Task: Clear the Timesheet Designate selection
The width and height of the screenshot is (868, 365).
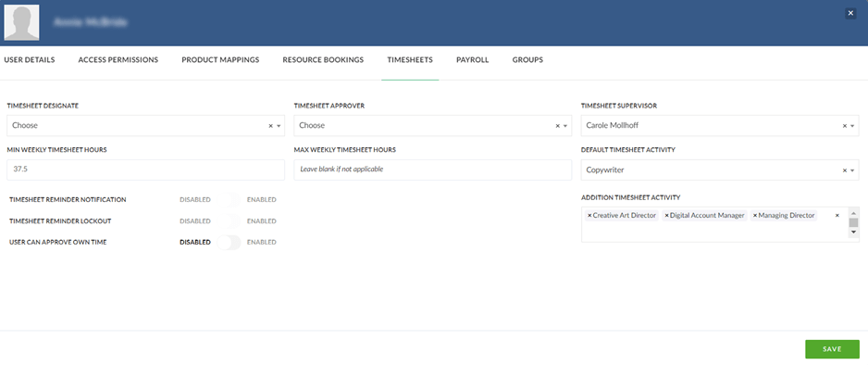Action: point(271,126)
